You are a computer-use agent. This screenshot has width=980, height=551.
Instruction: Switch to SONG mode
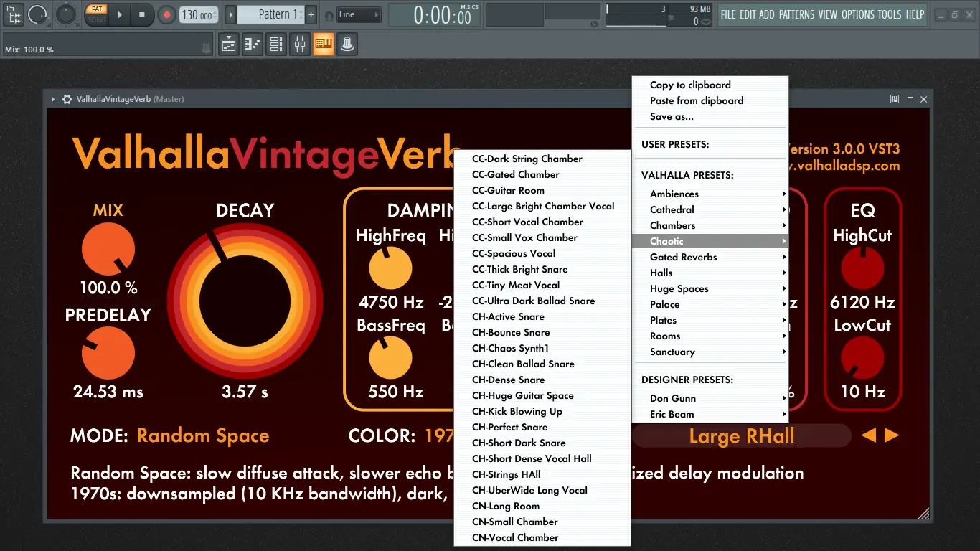96,19
